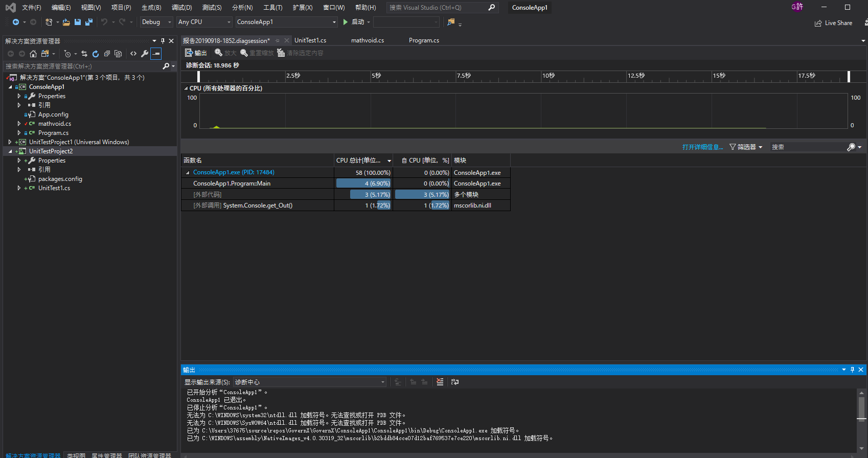Collapse the ConsoleApp1 project node
868x458 pixels.
tap(10, 87)
